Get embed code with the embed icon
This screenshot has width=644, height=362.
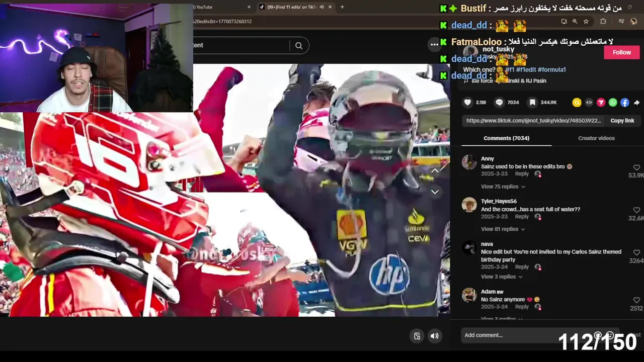click(x=589, y=103)
